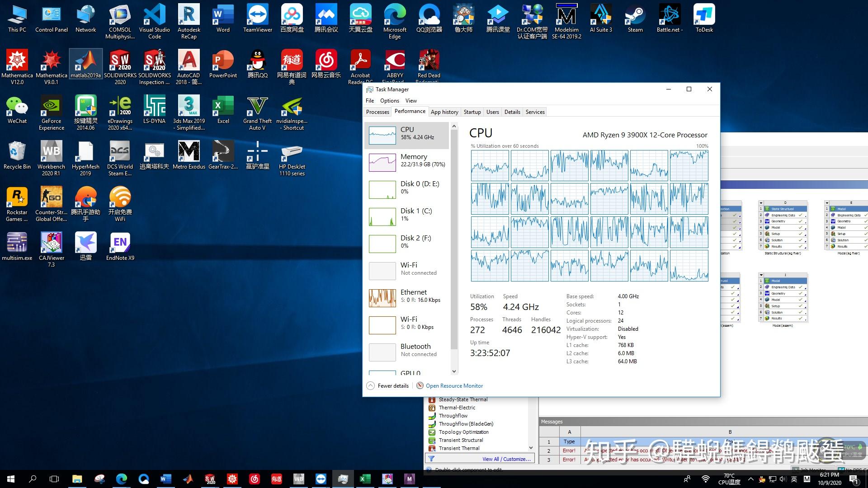
Task: Select Solution cell in system I
Action: point(785,312)
